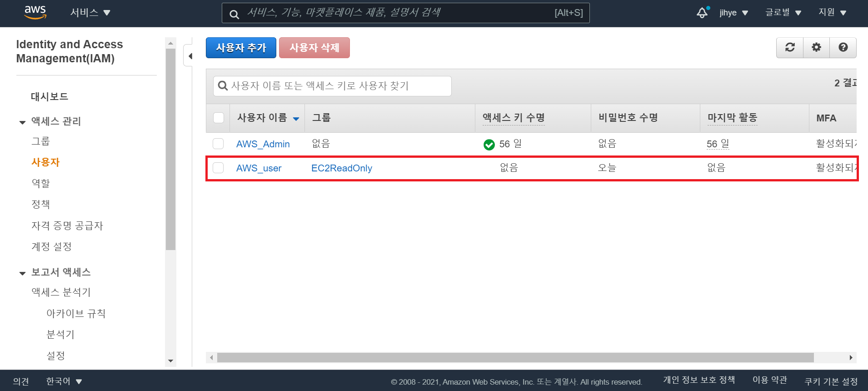Open 설정 under access analyzer
This screenshot has width=868, height=391.
coord(55,355)
